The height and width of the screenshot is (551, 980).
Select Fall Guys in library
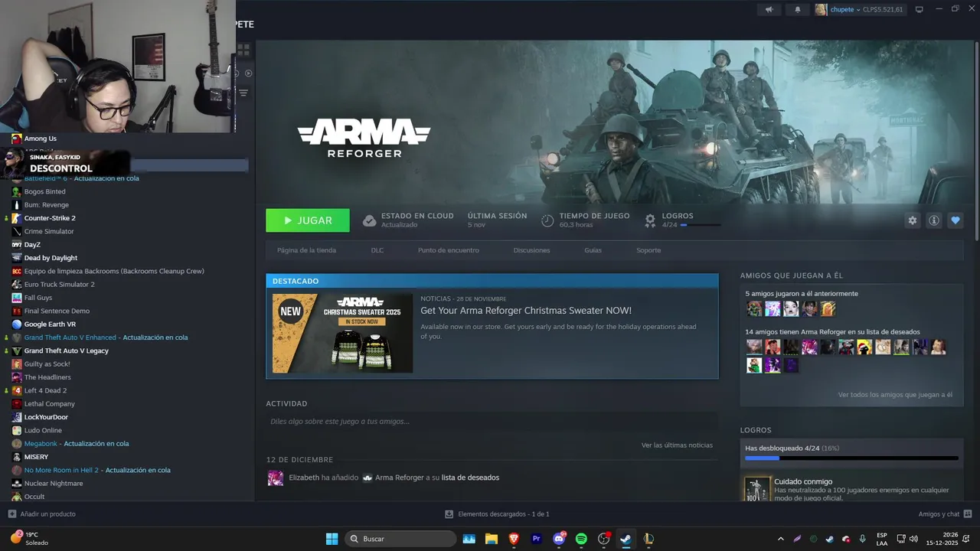[x=38, y=298]
